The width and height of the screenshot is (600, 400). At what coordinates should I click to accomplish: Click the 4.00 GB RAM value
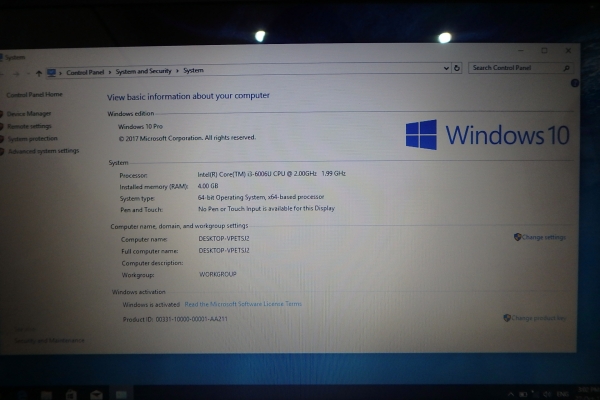[208, 186]
